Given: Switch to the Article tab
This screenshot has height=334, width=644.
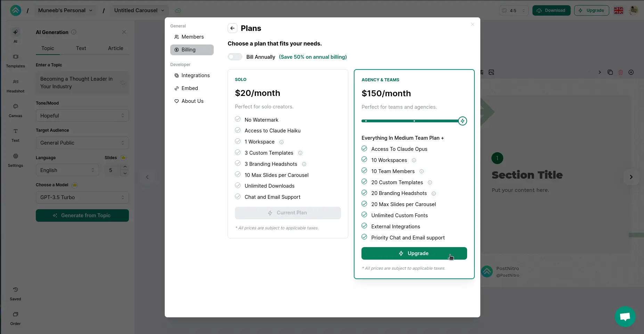Looking at the screenshot, I should pyautogui.click(x=116, y=48).
